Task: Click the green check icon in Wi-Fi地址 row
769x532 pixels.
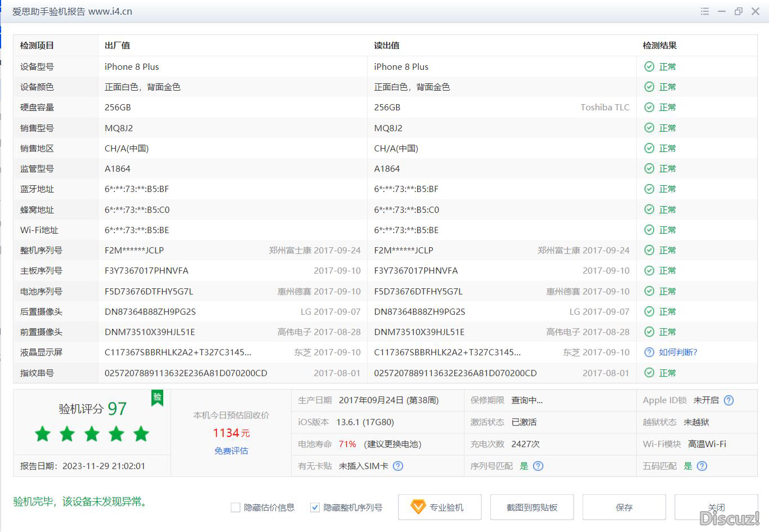Action: pos(649,230)
